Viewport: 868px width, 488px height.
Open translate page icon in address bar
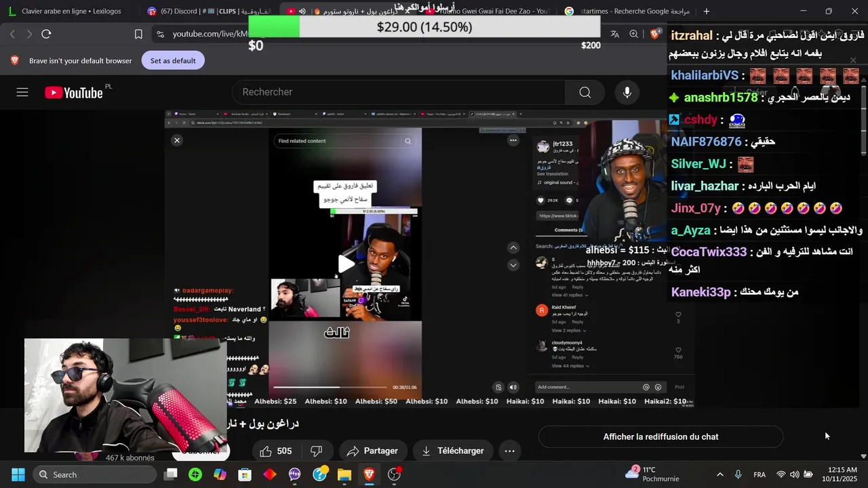(x=615, y=34)
